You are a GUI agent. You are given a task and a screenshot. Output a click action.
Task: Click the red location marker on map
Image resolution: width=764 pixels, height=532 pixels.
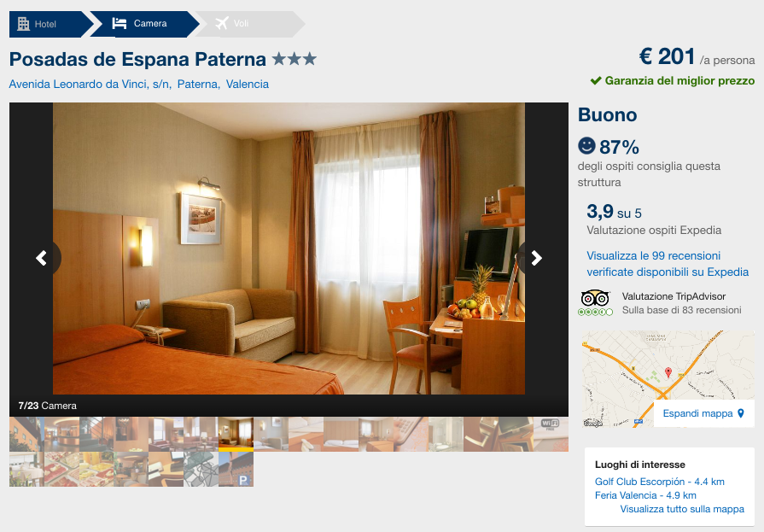point(668,372)
